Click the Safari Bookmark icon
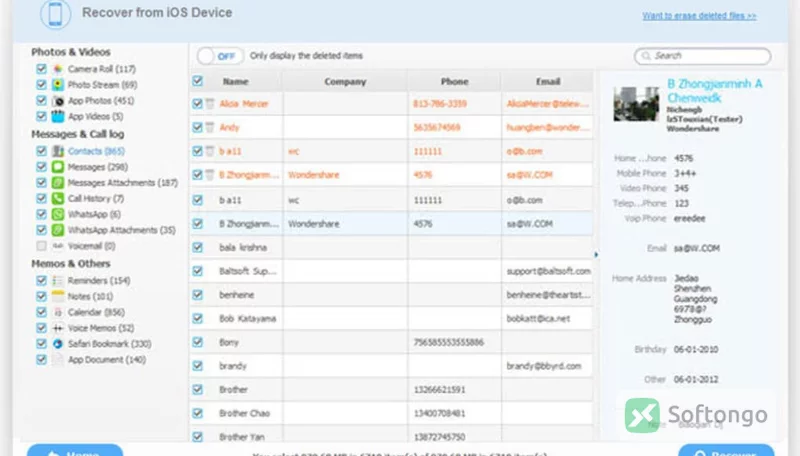Viewport: 800px width, 456px height. click(58, 344)
